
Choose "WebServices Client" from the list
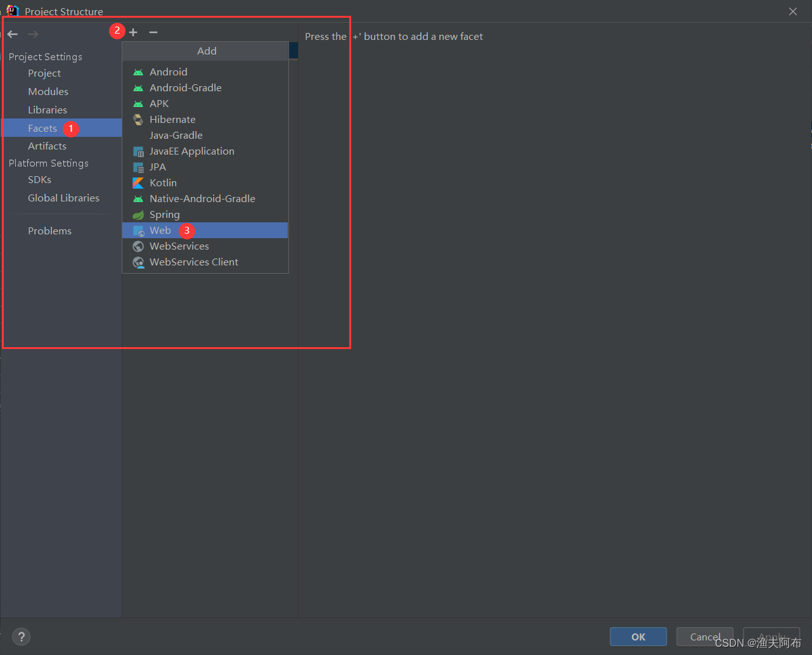pos(193,262)
